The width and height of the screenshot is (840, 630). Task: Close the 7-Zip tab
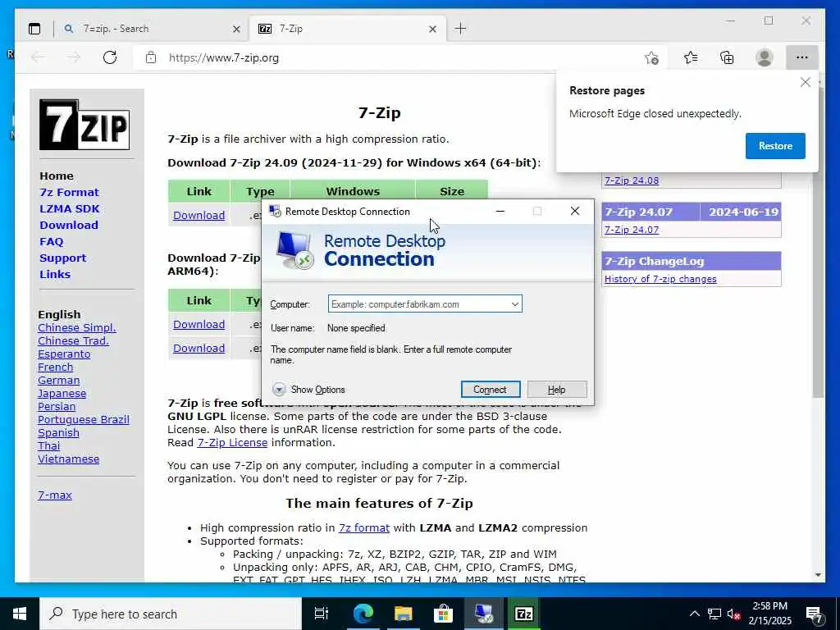click(x=432, y=29)
